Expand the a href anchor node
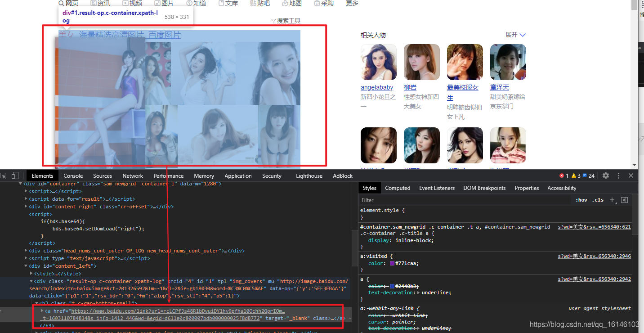This screenshot has width=644, height=333. point(42,310)
